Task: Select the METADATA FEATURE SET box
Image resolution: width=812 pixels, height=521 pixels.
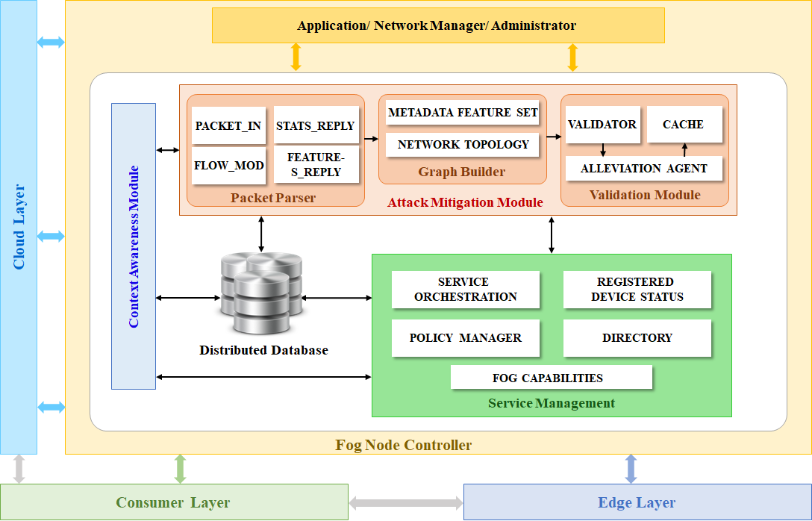Action: (463, 113)
